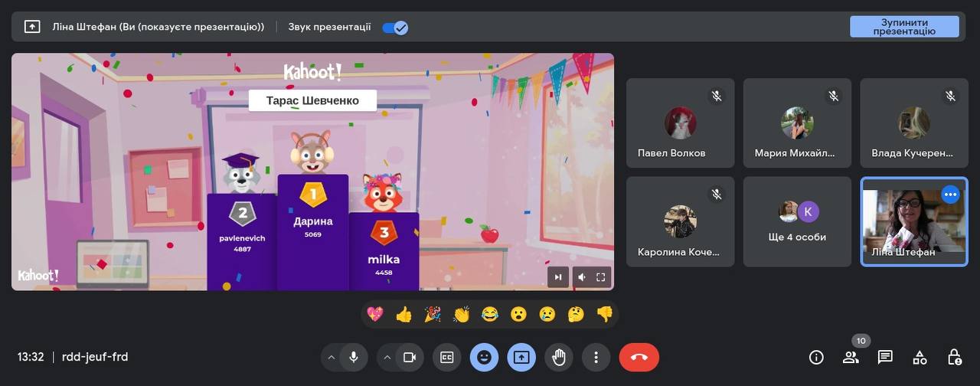Toggle closed captions button

click(446, 357)
